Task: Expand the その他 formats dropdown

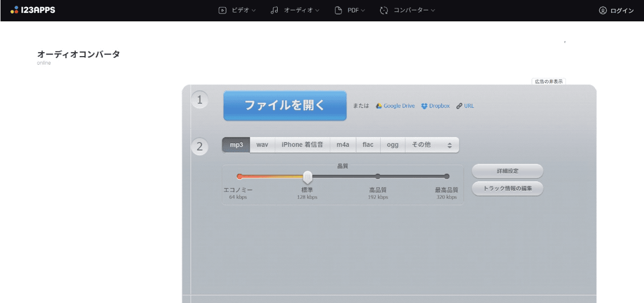Action: [432, 145]
